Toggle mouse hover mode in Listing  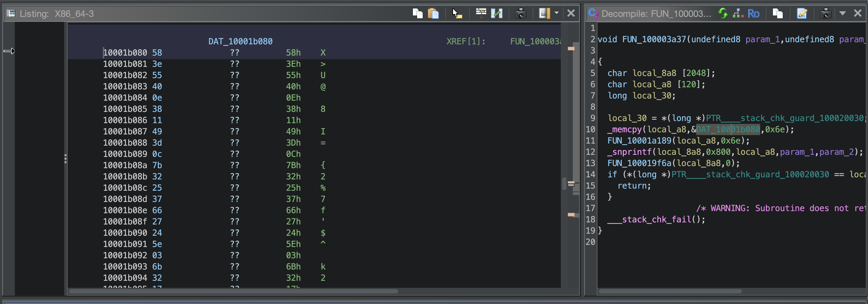tap(457, 13)
